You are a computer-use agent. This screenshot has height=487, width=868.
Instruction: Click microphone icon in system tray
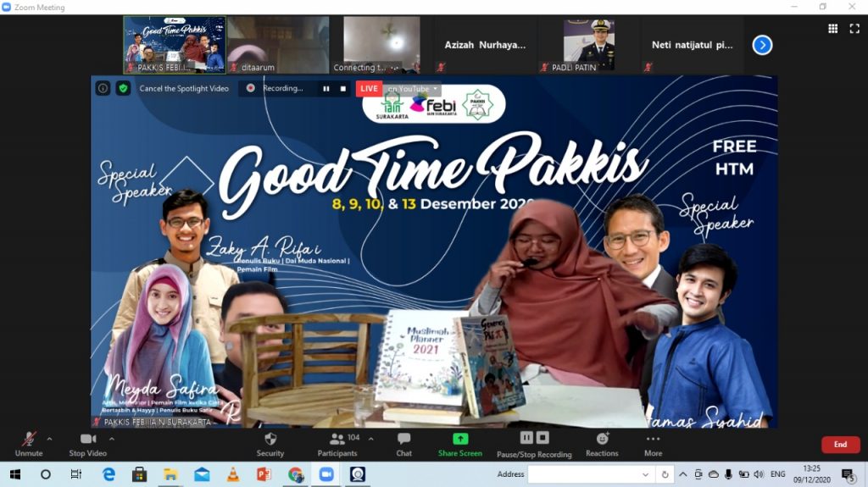point(728,474)
